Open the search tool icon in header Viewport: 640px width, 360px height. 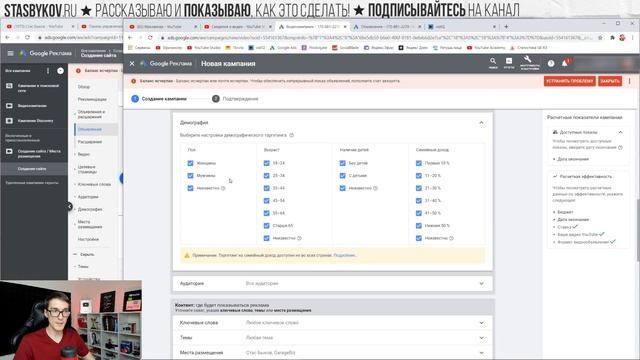point(493,62)
